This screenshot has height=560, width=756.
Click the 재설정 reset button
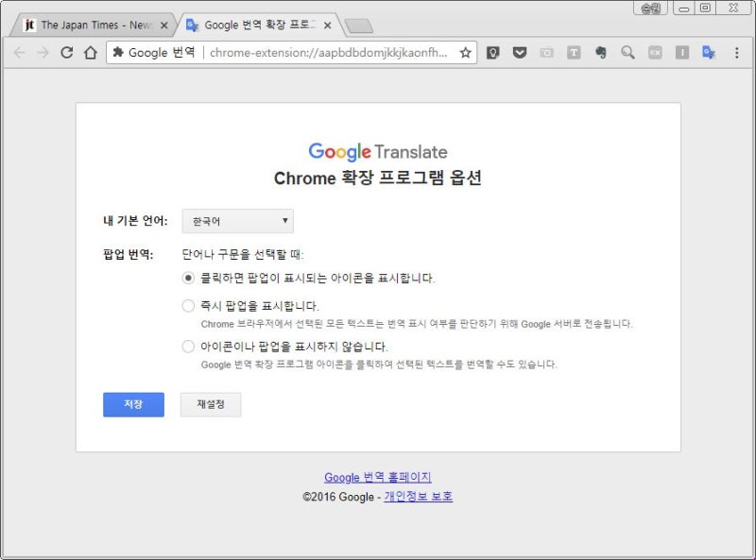[x=211, y=404]
